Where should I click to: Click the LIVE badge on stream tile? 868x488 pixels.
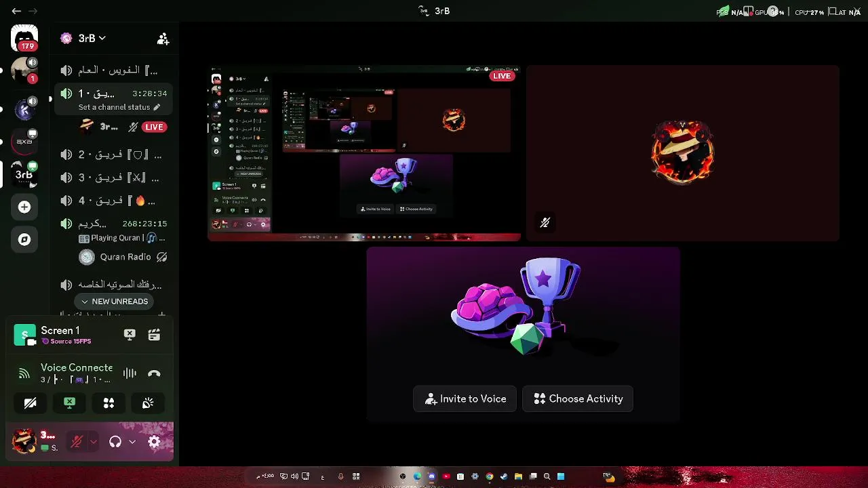point(502,76)
